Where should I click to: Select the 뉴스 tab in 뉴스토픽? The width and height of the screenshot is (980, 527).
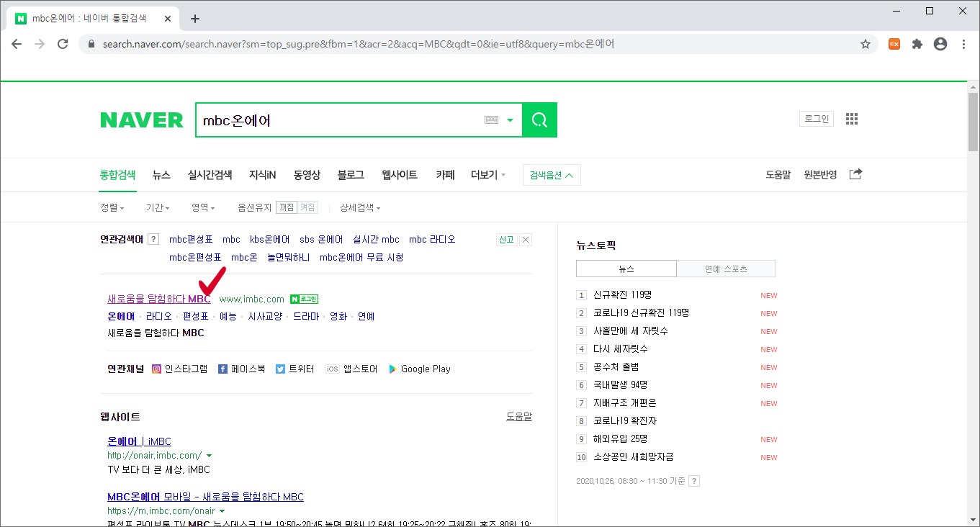(x=626, y=269)
